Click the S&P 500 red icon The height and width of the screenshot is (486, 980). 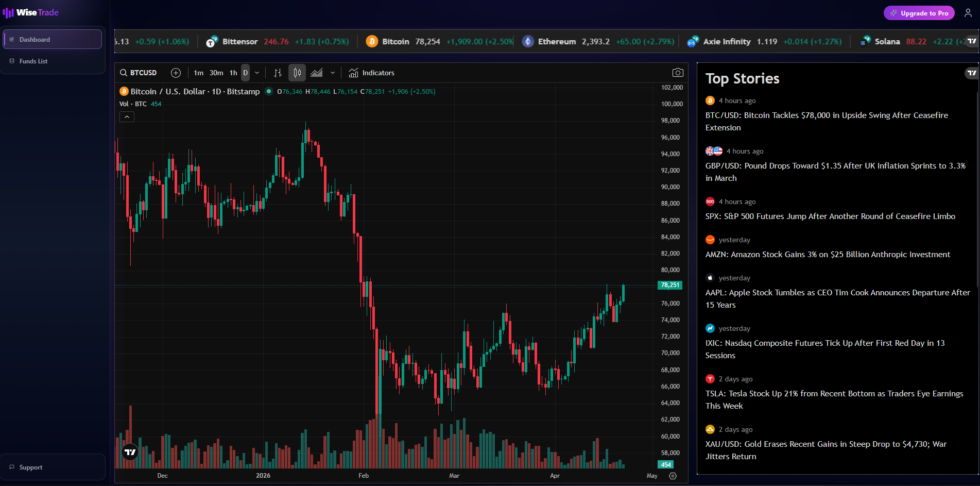[710, 202]
